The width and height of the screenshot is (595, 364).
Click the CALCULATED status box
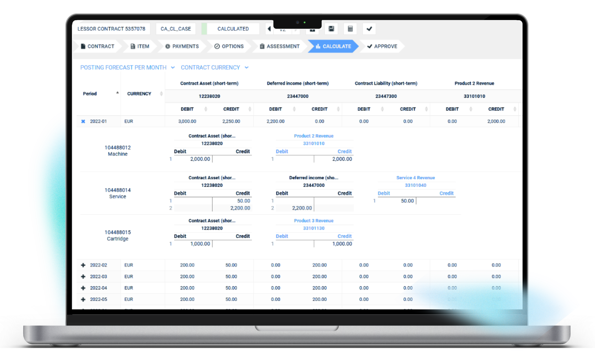[233, 29]
